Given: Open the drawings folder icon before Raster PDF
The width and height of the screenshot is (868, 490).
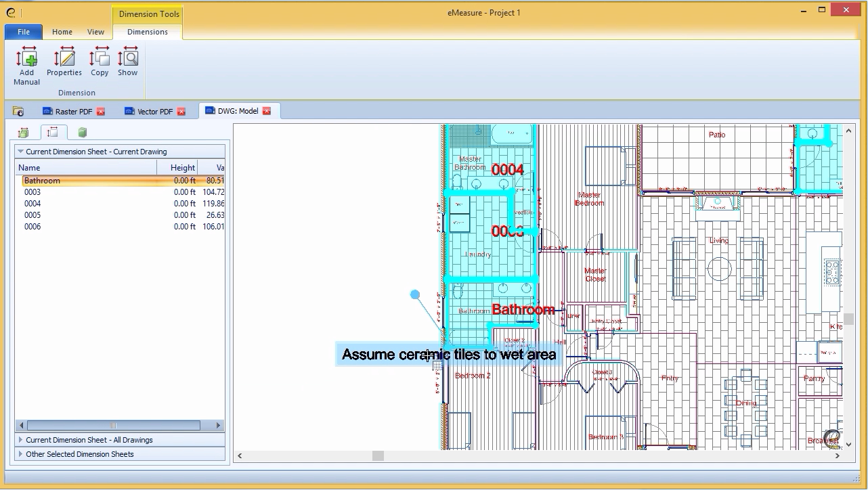Looking at the screenshot, I should point(18,112).
